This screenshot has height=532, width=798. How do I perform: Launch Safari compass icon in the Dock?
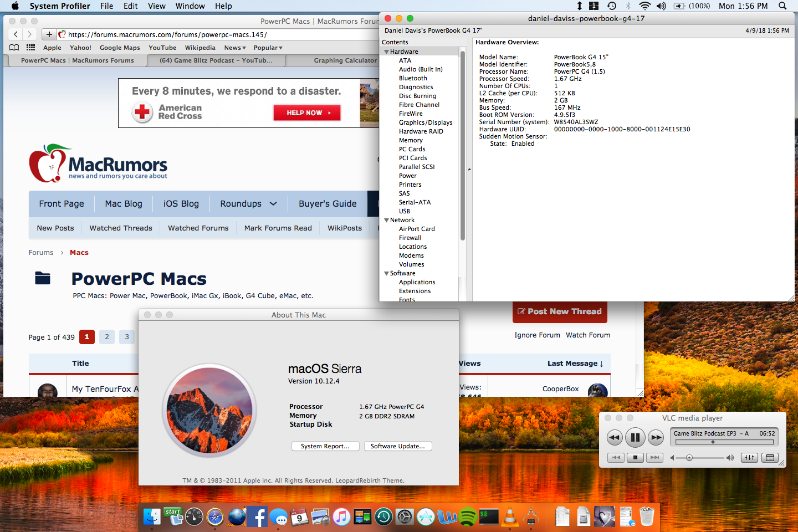point(215,517)
